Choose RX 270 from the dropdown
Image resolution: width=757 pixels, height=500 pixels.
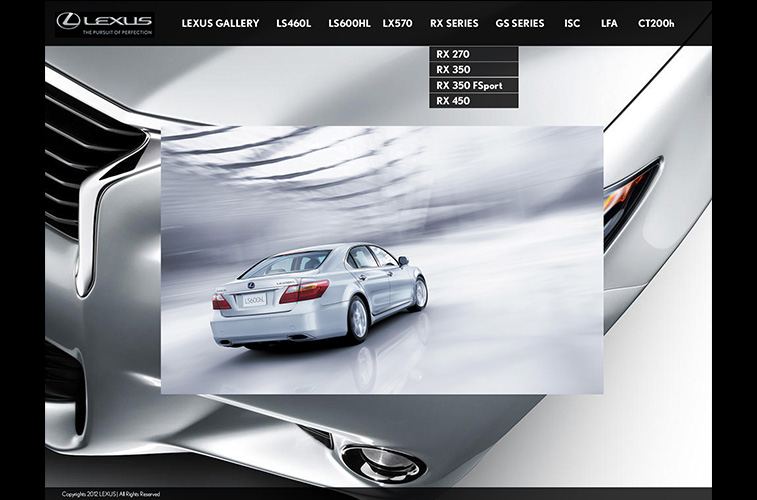(x=474, y=54)
